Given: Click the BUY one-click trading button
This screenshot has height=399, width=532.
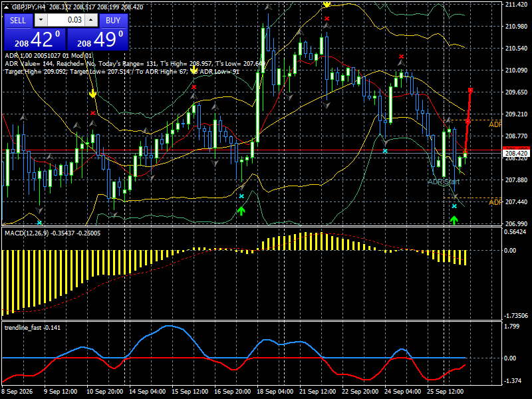Looking at the screenshot, I should (x=113, y=21).
